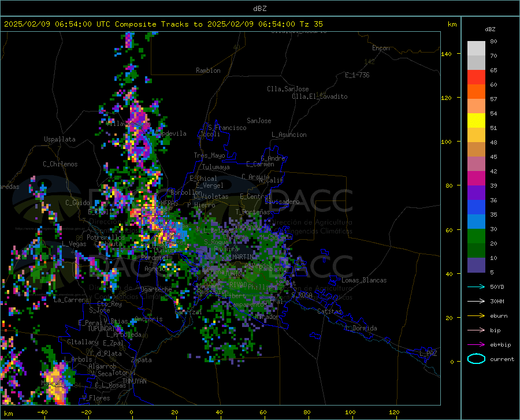
Task: Select the 39 dBZ magenta legend swatch
Action: point(476,178)
